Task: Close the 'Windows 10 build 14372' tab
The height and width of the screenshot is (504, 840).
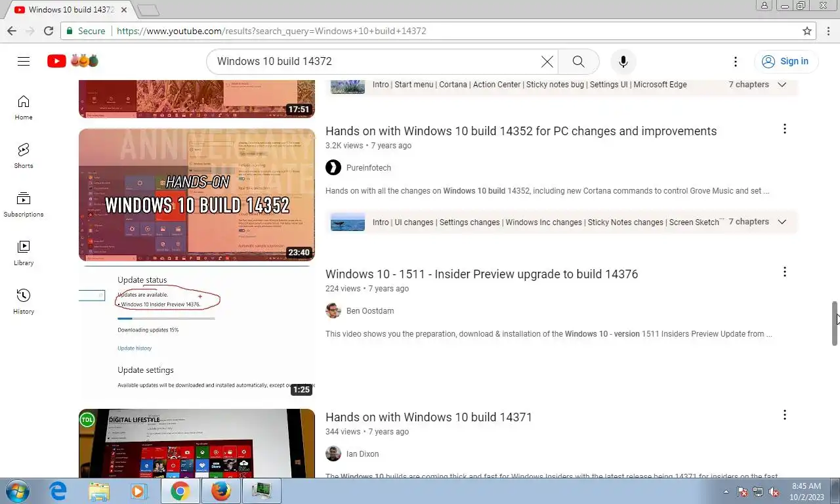Action: tap(124, 10)
